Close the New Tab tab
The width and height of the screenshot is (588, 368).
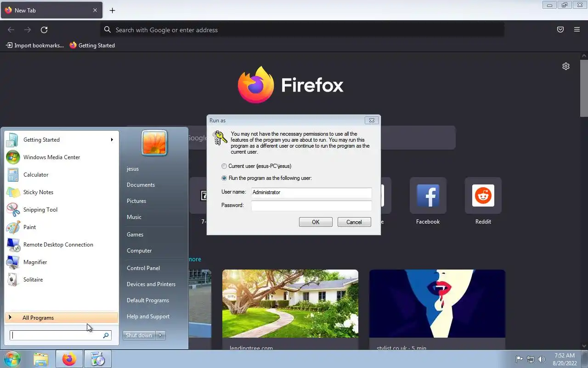click(x=95, y=10)
